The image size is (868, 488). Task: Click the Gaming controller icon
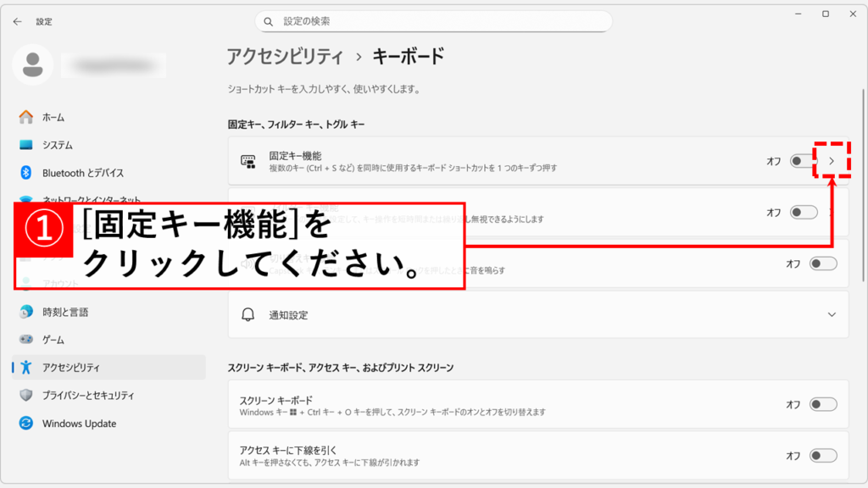26,339
